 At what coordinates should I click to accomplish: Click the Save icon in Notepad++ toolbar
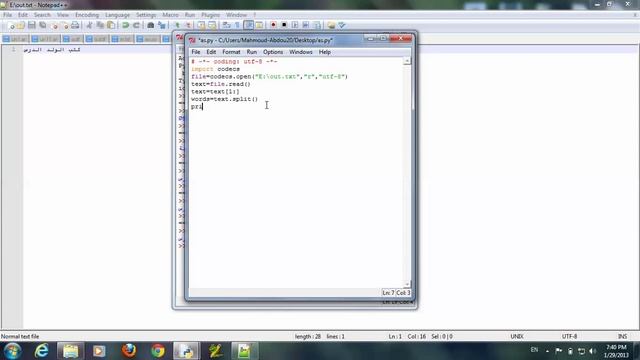click(x=31, y=25)
